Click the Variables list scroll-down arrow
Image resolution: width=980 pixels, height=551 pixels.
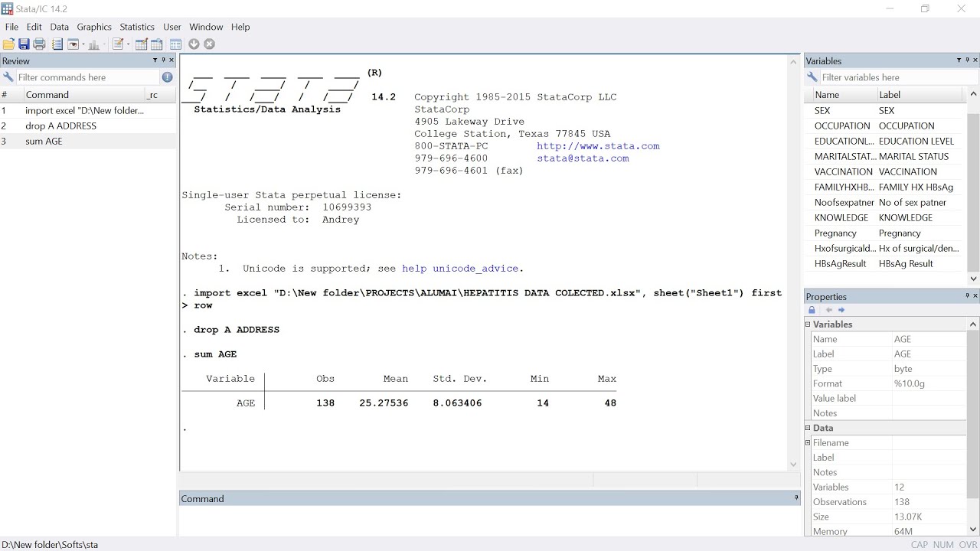tap(973, 279)
